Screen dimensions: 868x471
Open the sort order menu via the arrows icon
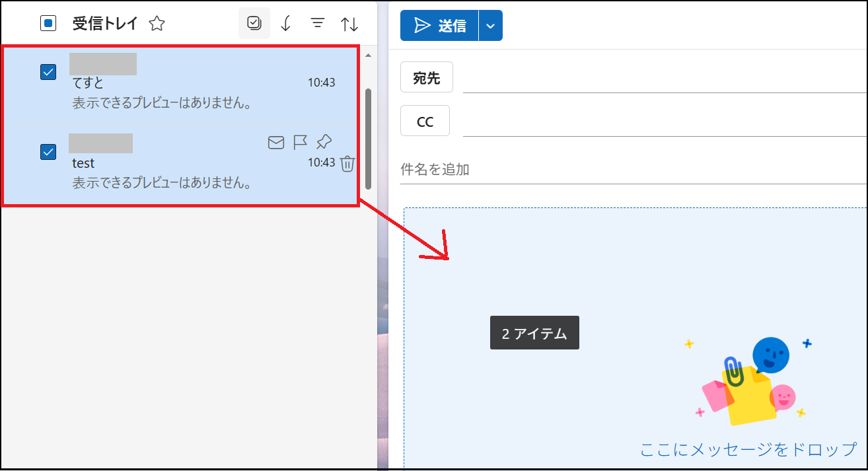349,23
